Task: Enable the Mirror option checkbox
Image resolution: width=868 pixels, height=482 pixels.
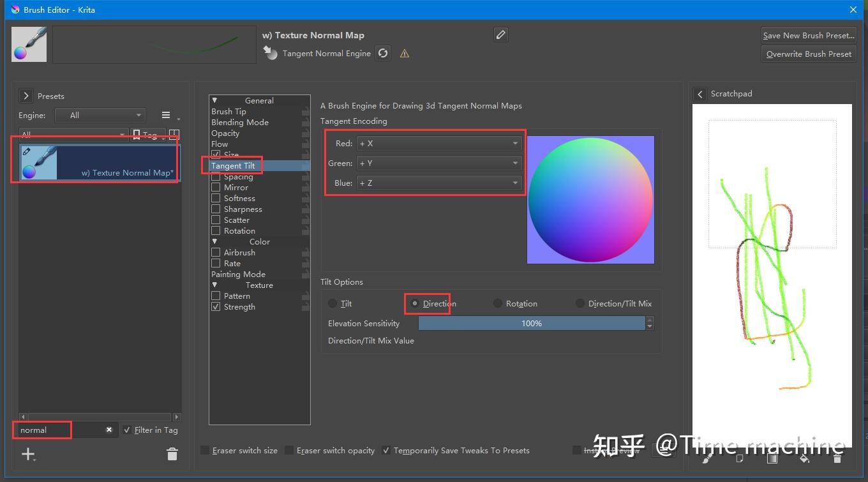Action: tap(216, 188)
